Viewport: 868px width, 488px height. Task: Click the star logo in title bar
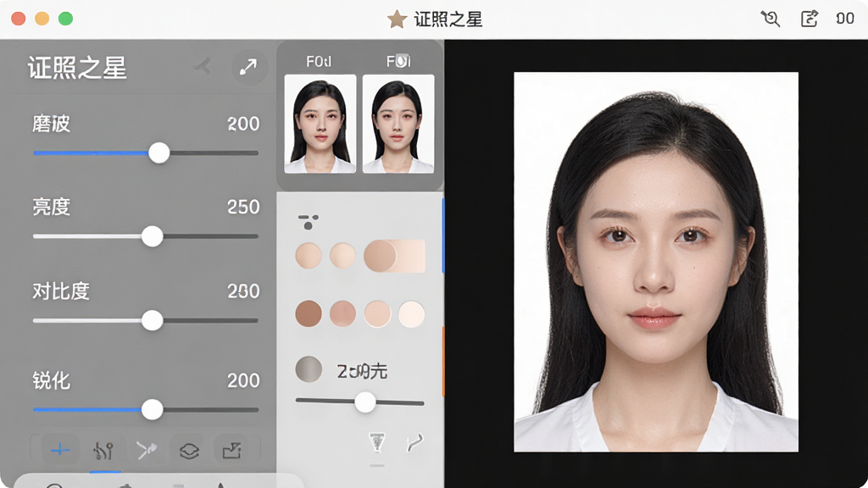397,19
